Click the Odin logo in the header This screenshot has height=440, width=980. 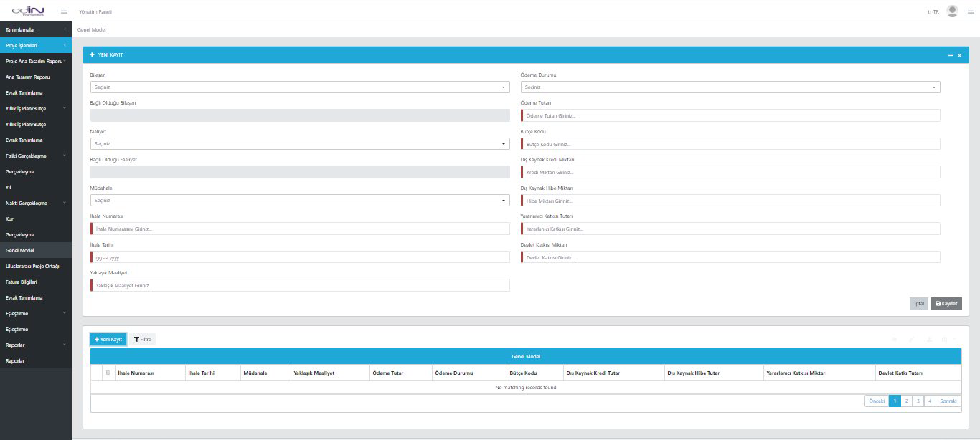[x=29, y=11]
